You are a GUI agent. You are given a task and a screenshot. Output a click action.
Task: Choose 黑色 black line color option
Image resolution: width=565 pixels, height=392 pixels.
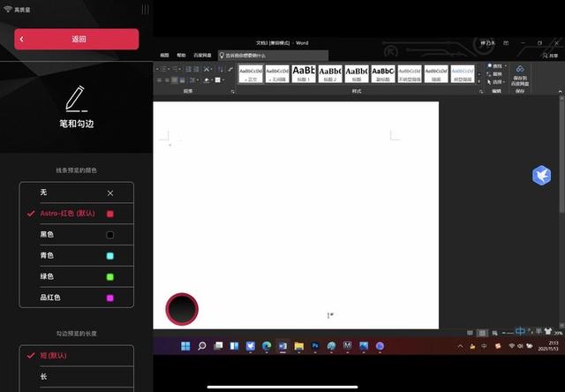click(76, 235)
